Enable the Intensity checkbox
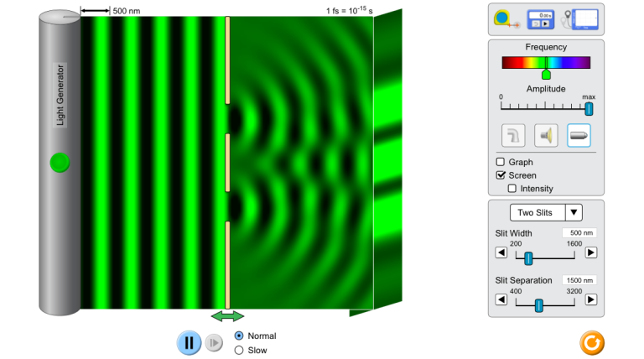The width and height of the screenshot is (644, 359). click(x=512, y=189)
